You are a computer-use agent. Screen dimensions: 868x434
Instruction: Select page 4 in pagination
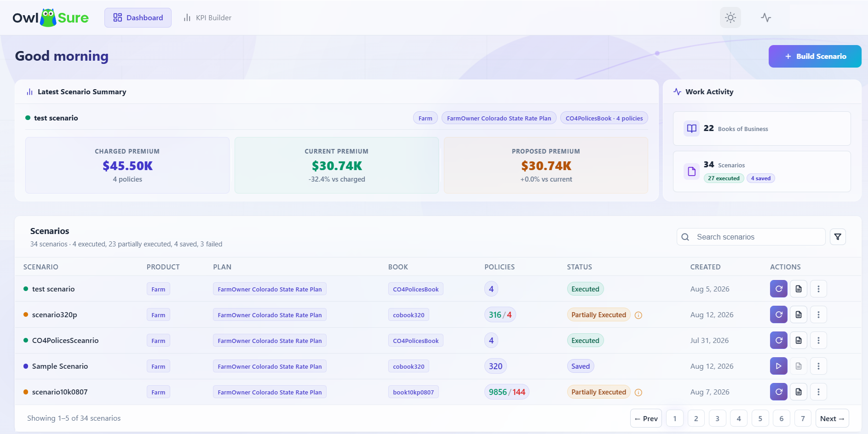[x=739, y=418]
